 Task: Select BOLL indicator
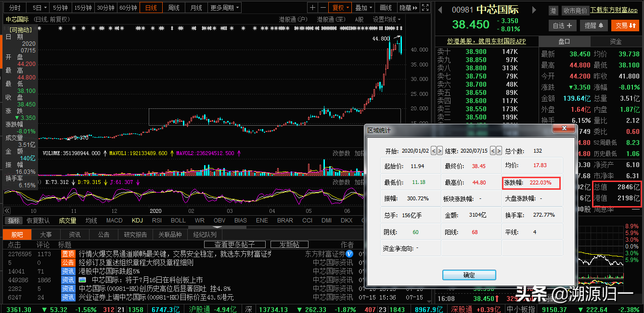tap(178, 221)
